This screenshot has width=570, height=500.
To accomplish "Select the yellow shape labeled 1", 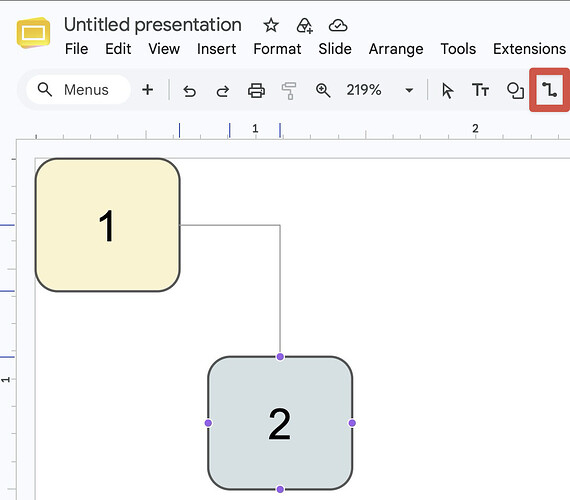I will pos(108,225).
